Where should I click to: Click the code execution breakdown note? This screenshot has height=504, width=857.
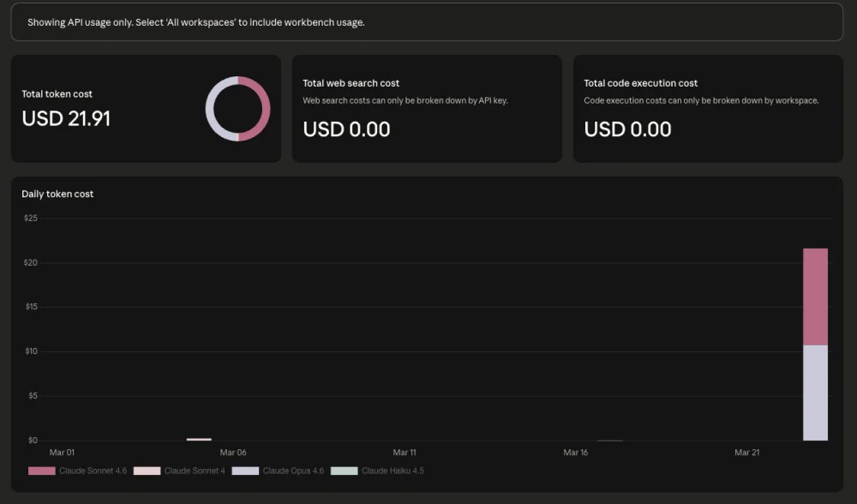701,100
